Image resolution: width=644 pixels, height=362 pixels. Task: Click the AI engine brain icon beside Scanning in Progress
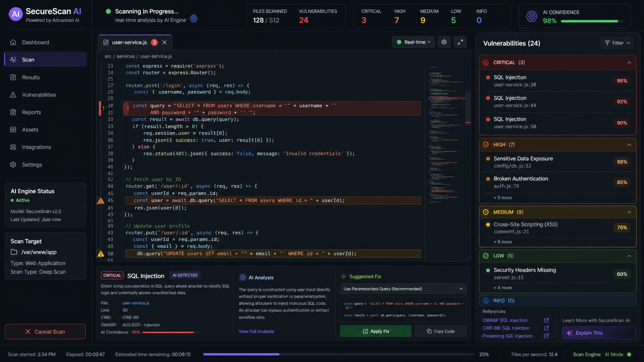click(194, 19)
